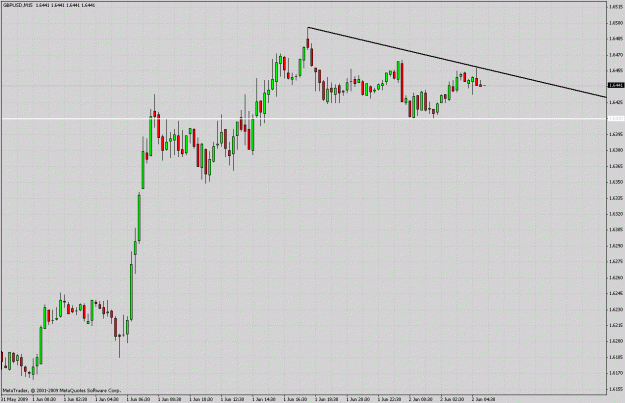The width and height of the screenshot is (625, 403).
Task: Click the 1.6320 price scale label
Action: coord(616,214)
